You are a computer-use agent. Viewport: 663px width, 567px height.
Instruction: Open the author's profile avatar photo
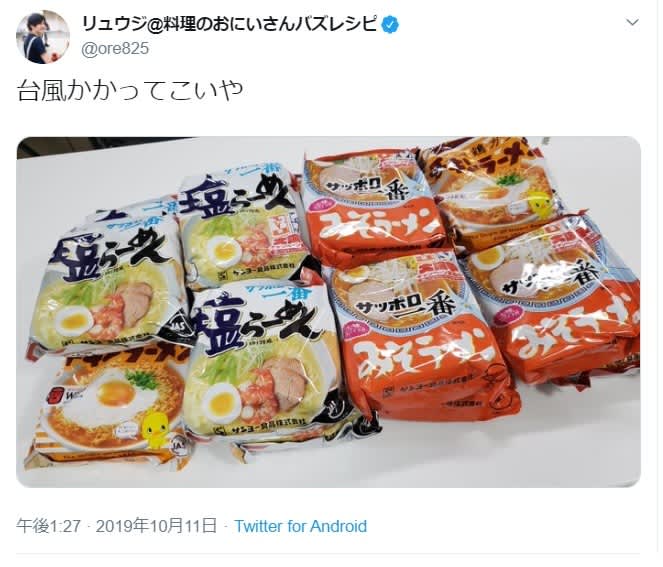click(43, 37)
